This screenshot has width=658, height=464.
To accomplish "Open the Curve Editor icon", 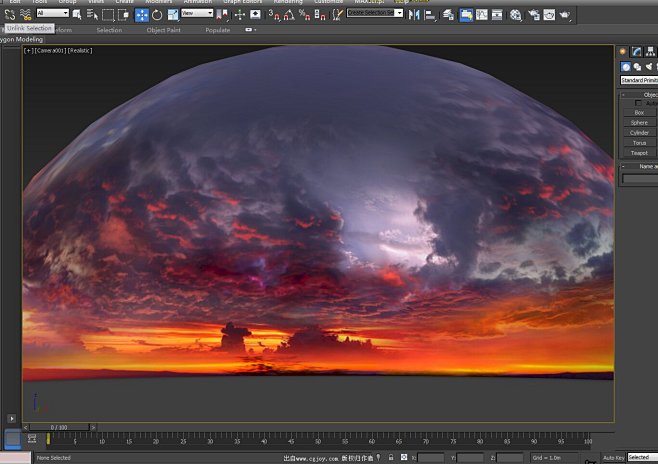I will coord(482,15).
